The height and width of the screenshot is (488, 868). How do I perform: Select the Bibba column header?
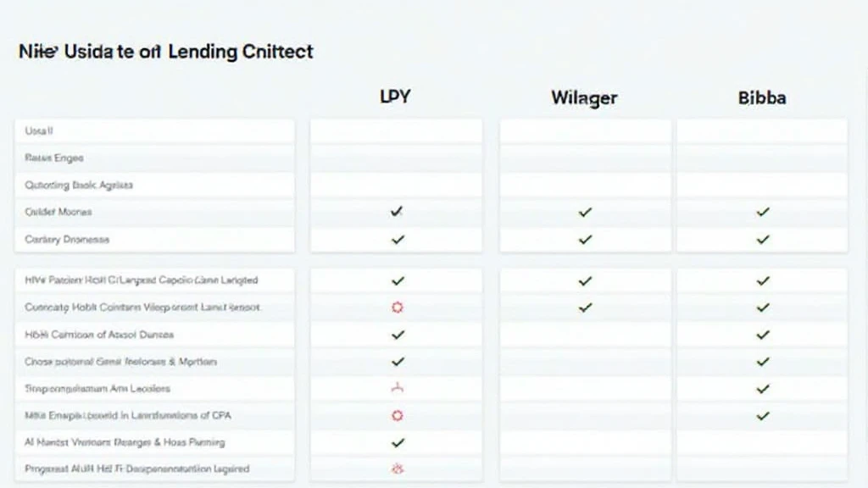[x=762, y=98]
